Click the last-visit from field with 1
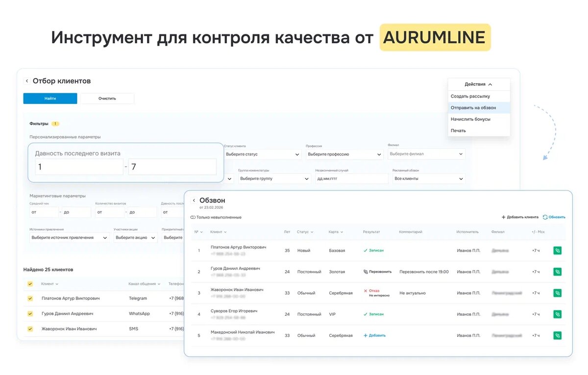 [x=79, y=167]
